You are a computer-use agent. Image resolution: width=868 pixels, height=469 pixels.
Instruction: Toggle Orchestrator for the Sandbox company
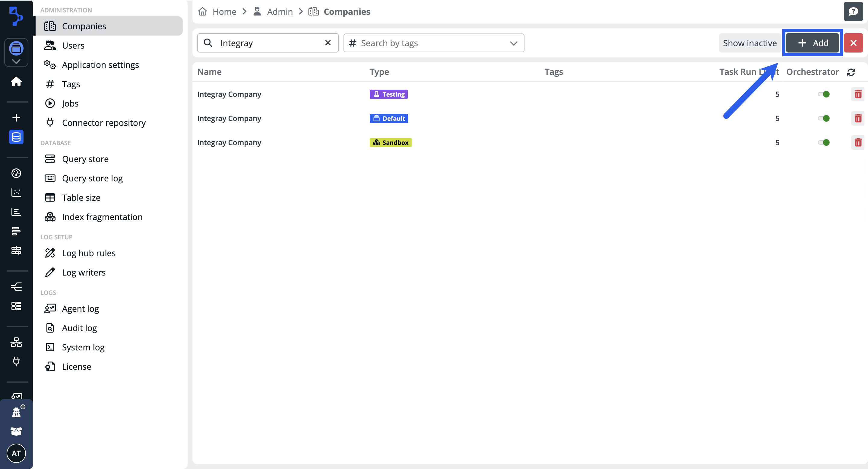click(x=824, y=143)
